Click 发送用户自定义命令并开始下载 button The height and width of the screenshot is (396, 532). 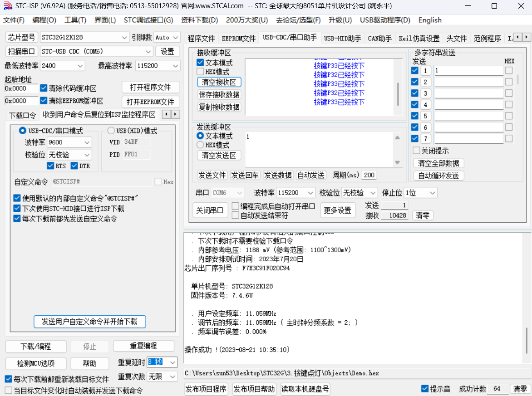(x=89, y=322)
